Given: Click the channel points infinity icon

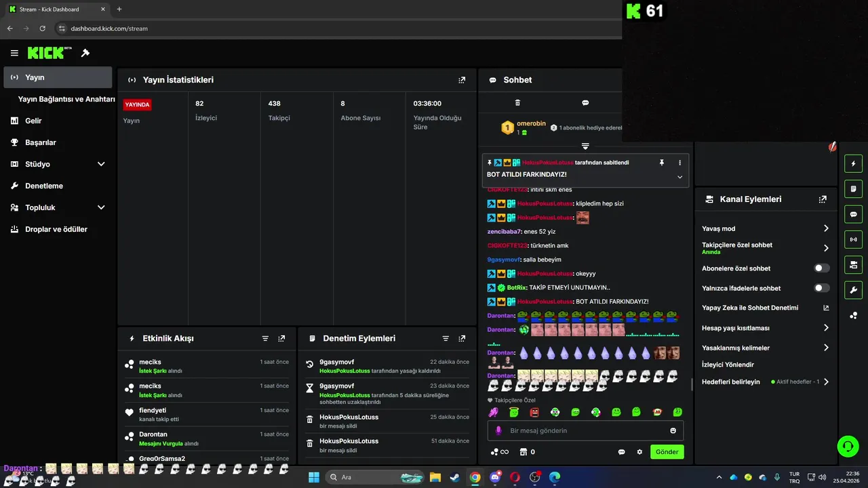Looking at the screenshot, I should (x=500, y=452).
